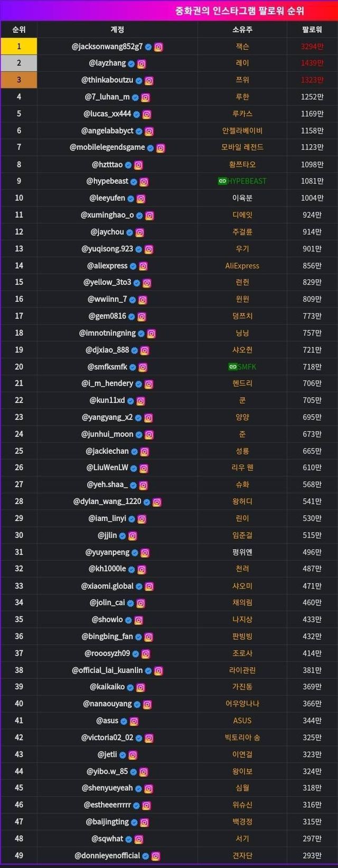Click green link icon before SMFK

point(232,367)
